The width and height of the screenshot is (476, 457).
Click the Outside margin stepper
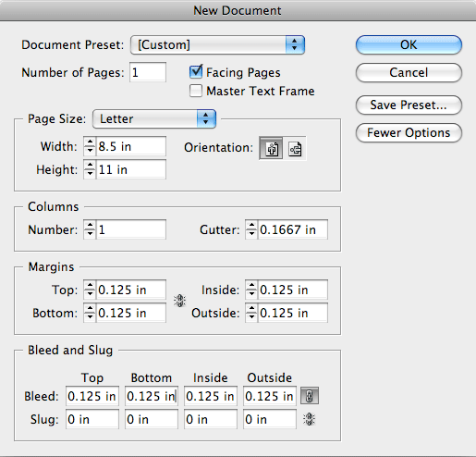(251, 313)
